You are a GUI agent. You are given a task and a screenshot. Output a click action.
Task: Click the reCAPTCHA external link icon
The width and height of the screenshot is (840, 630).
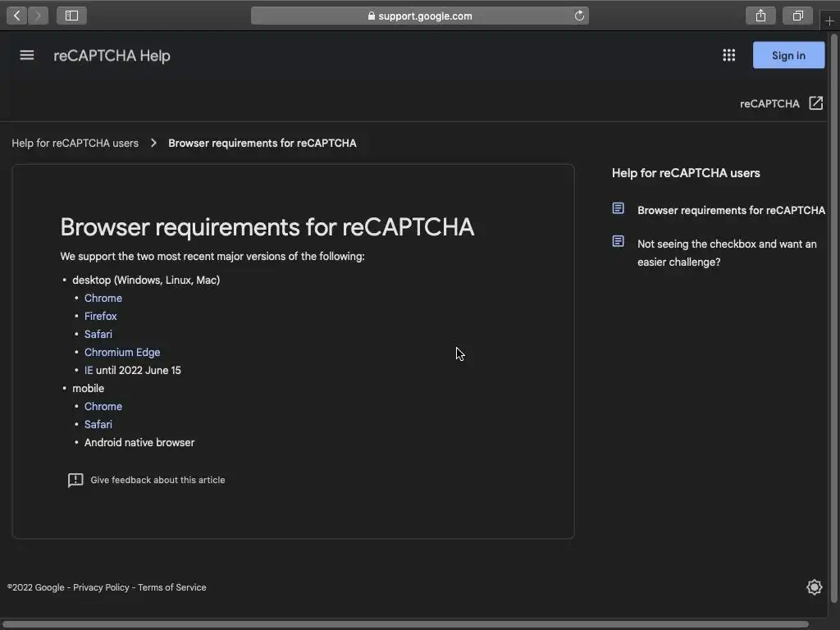(815, 103)
